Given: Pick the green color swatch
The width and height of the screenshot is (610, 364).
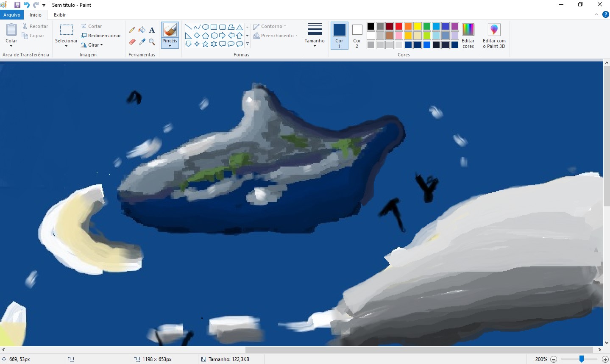Looking at the screenshot, I should pyautogui.click(x=427, y=26).
